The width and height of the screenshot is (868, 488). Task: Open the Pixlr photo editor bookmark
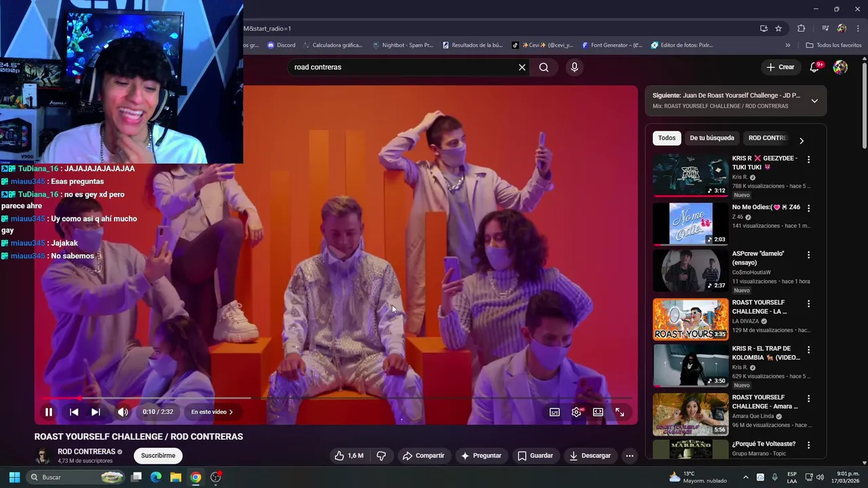coord(682,45)
